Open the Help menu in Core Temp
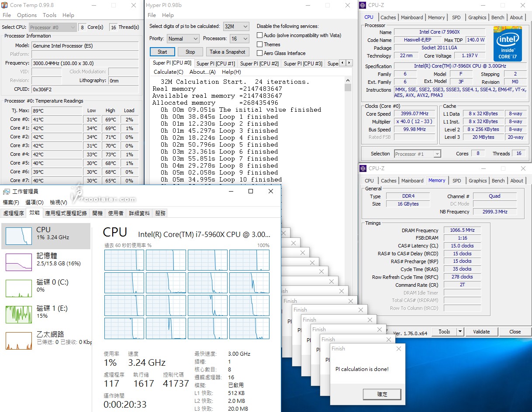Screen dimensions: 532x412 click(68, 15)
